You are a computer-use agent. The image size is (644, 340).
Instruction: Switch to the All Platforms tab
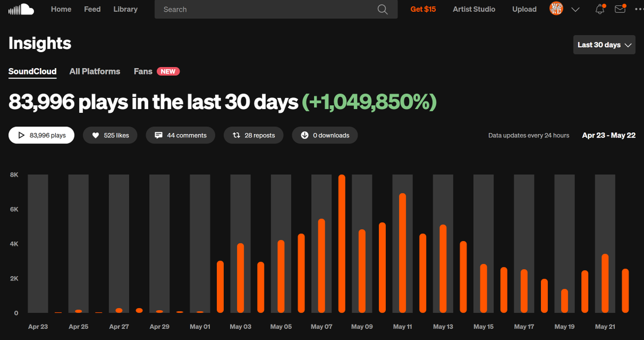coord(95,71)
